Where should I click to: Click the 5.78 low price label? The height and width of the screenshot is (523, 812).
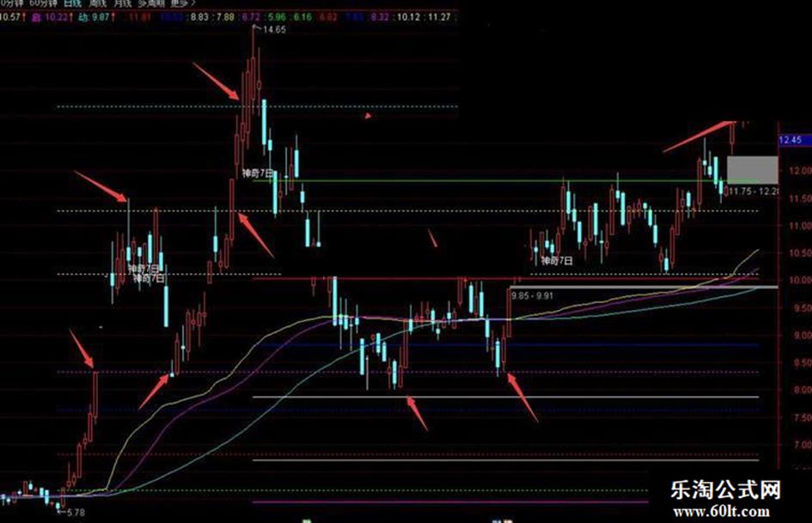76,512
